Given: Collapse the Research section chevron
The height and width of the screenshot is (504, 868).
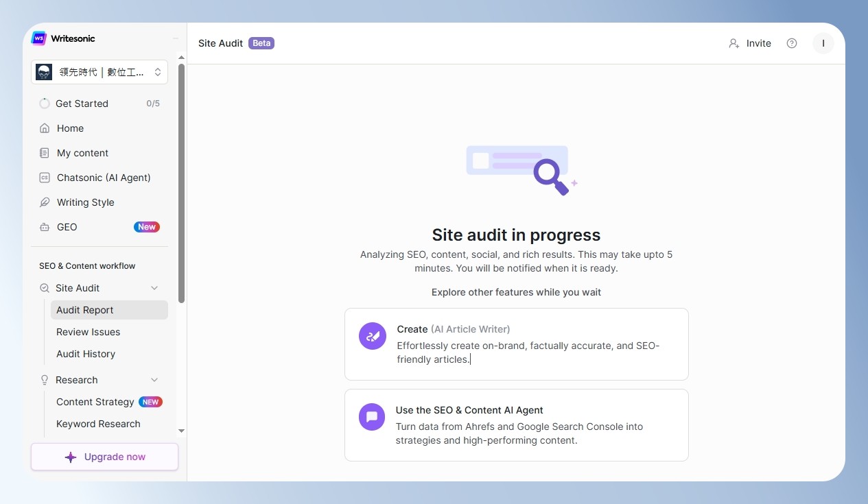Looking at the screenshot, I should click(x=154, y=380).
